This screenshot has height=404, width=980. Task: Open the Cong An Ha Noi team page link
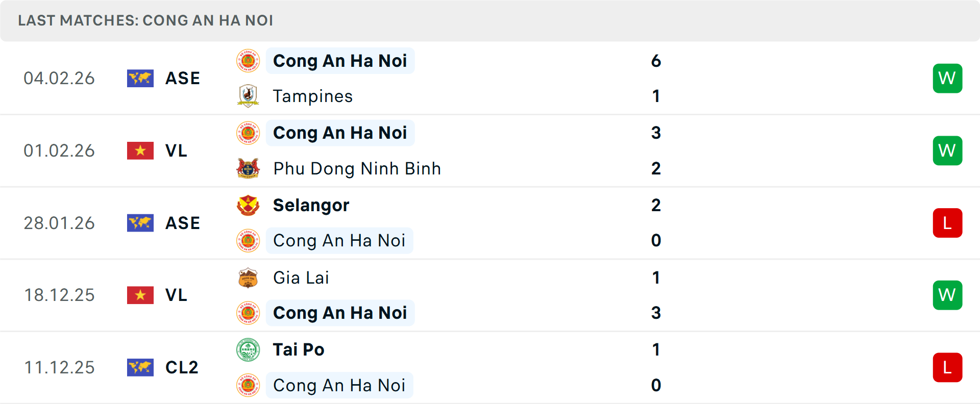[340, 61]
